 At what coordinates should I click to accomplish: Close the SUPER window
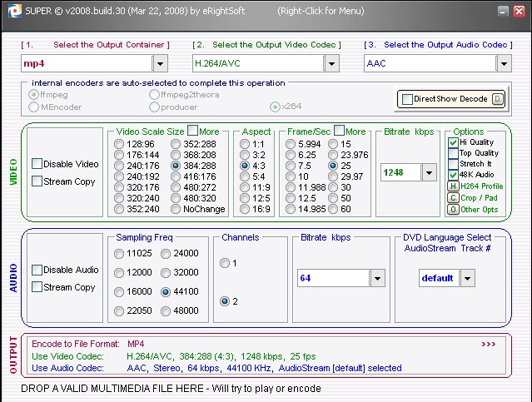coord(520,11)
